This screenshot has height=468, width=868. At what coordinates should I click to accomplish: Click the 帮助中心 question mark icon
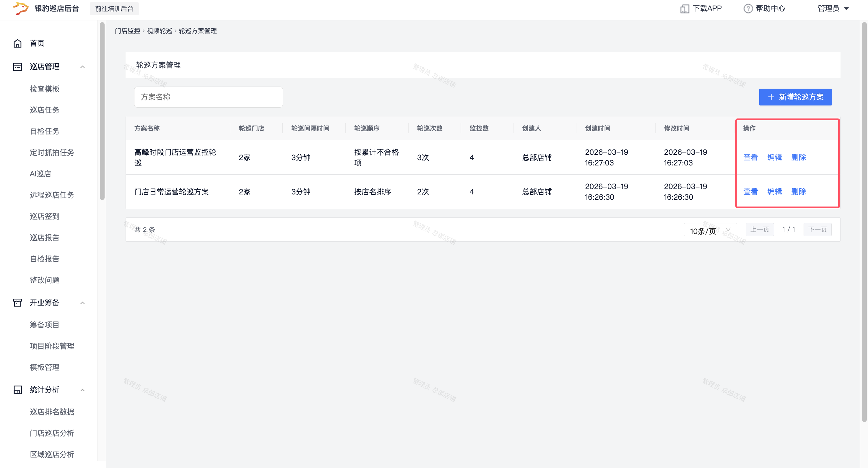point(748,9)
